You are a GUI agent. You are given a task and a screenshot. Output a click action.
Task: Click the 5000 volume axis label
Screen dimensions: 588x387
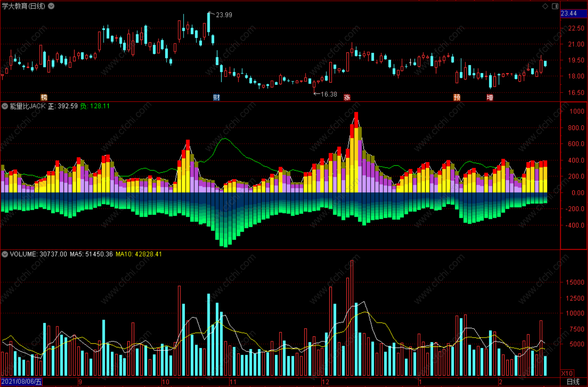point(577,344)
